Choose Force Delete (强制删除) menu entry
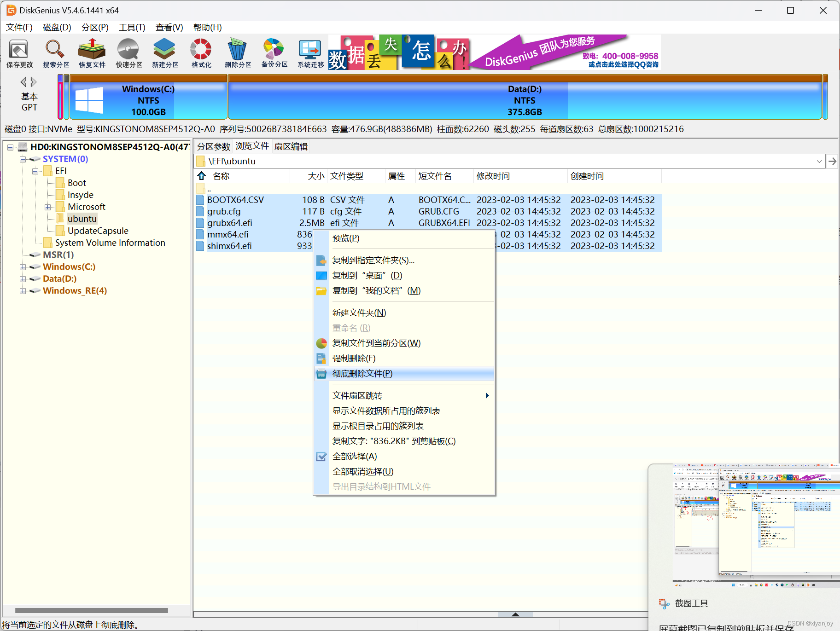This screenshot has height=631, width=840. point(404,358)
